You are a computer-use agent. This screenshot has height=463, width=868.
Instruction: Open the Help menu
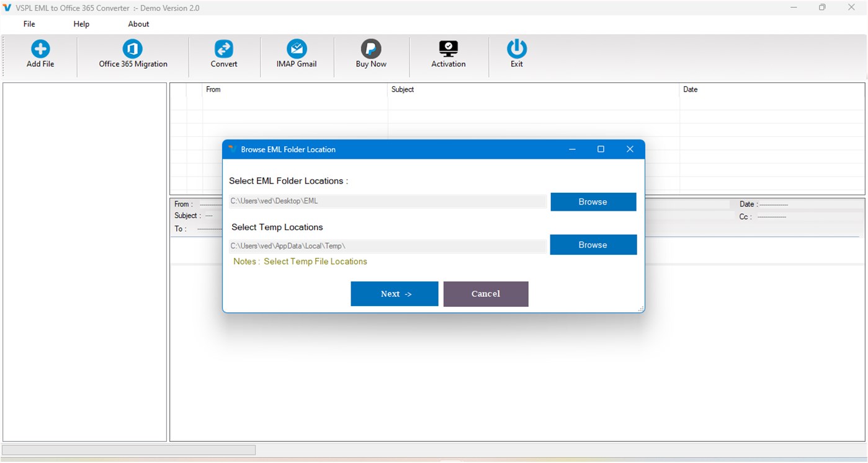point(81,24)
